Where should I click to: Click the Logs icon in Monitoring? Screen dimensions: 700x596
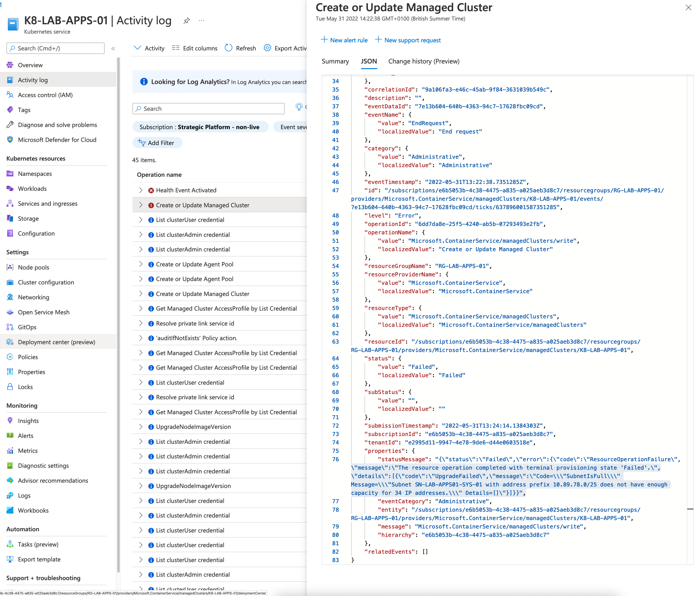(10, 495)
